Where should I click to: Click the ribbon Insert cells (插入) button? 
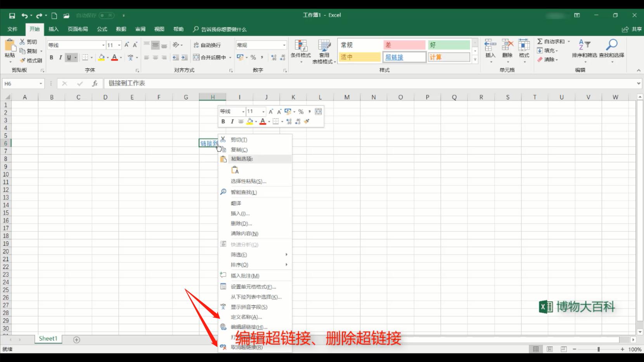490,50
